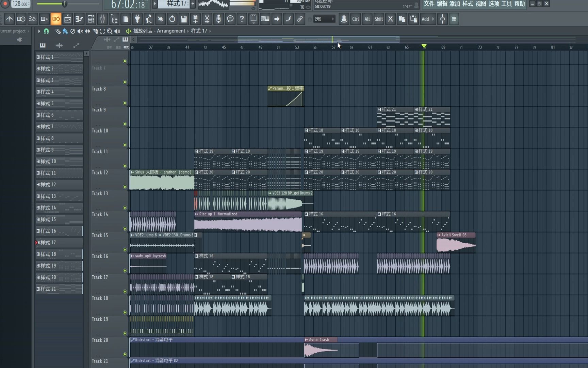Click the cut scissors button near Shift
Image resolution: width=588 pixels, height=368 pixels.
point(390,19)
